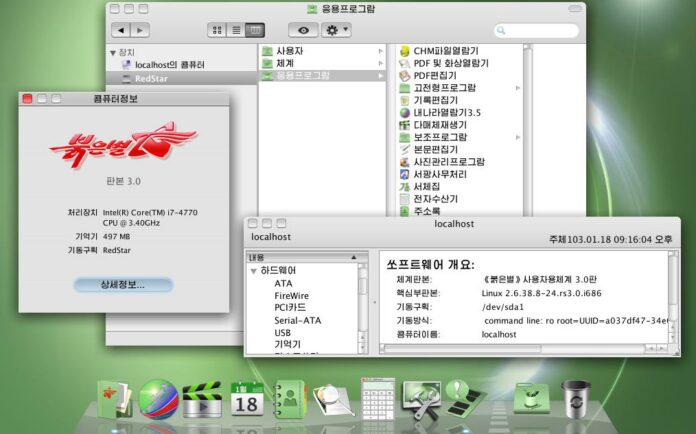Click the 상세정보... button
The image size is (696, 434).
coord(123,285)
